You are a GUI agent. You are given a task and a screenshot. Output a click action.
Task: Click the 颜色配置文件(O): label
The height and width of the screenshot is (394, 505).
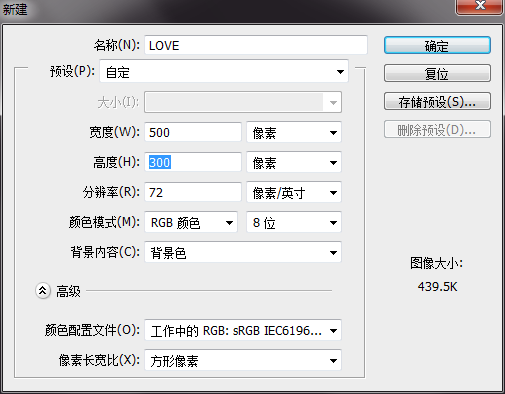coord(92,330)
